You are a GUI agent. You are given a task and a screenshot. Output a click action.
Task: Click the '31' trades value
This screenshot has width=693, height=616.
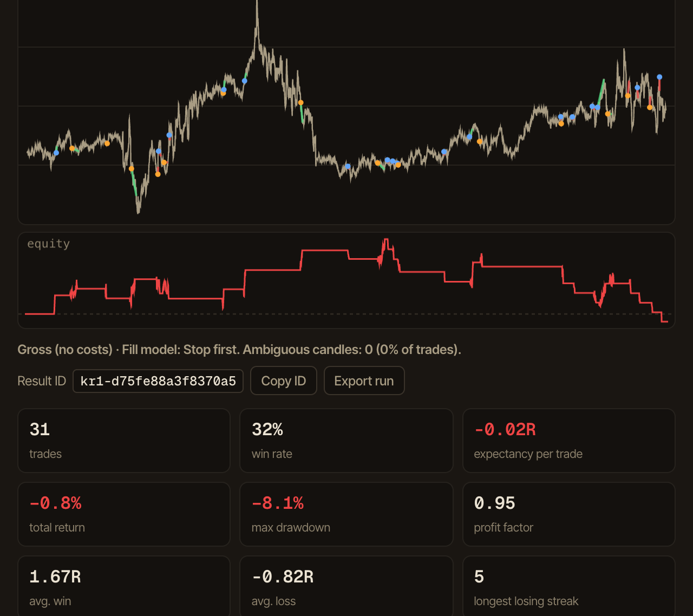(x=40, y=430)
